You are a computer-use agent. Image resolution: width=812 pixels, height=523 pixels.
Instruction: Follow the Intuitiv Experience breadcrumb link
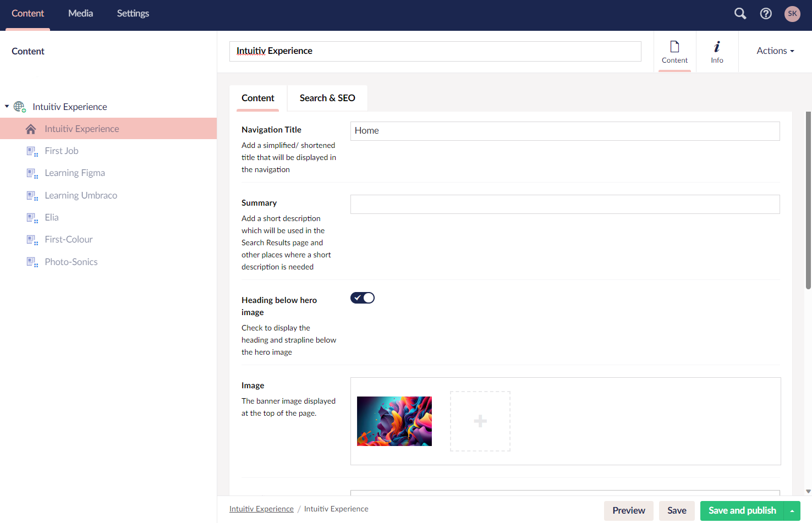(261, 509)
